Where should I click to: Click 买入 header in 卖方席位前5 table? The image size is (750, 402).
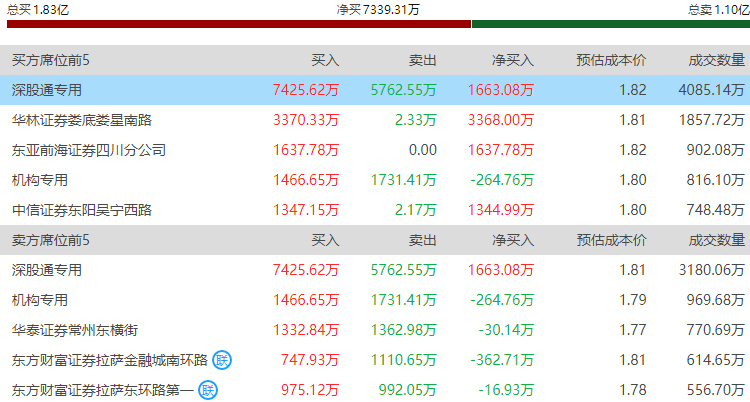point(325,240)
